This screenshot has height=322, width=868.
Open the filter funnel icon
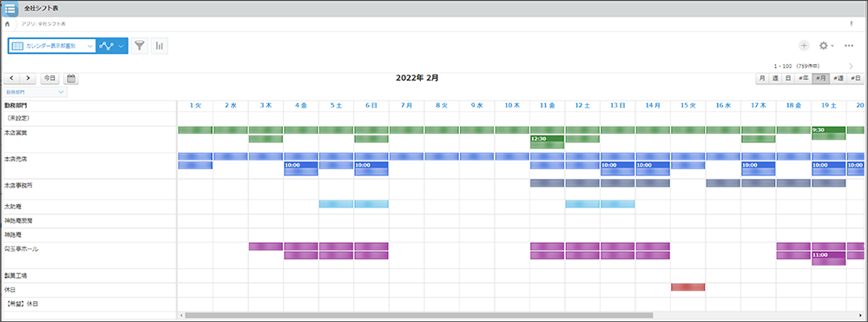pos(140,46)
